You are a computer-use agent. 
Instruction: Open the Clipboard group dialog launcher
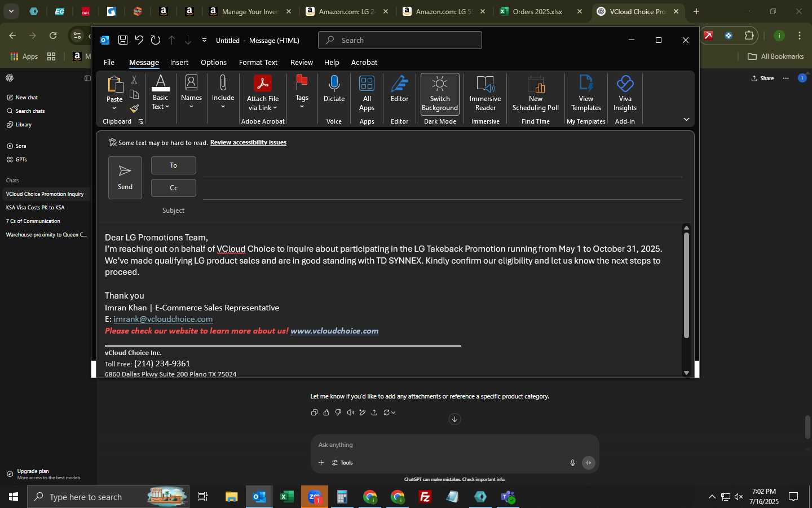141,121
